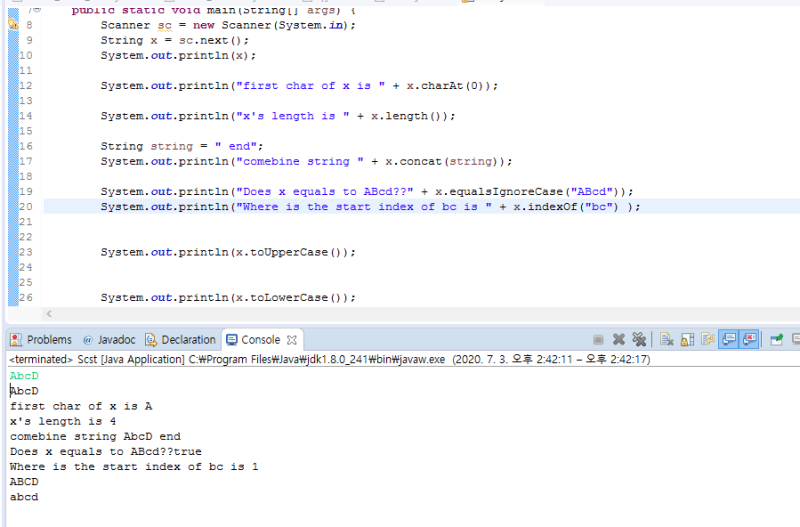Toggle Word Wrap in the Console

(x=708, y=340)
